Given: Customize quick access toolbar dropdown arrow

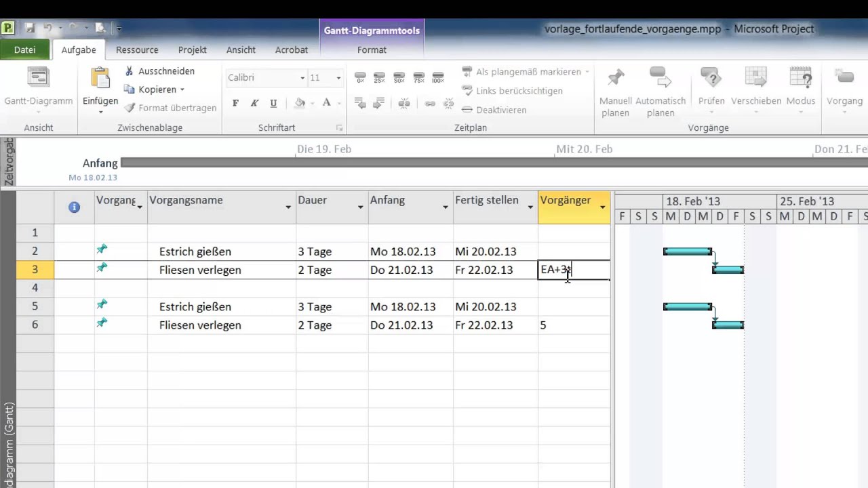Looking at the screenshot, I should (x=119, y=28).
